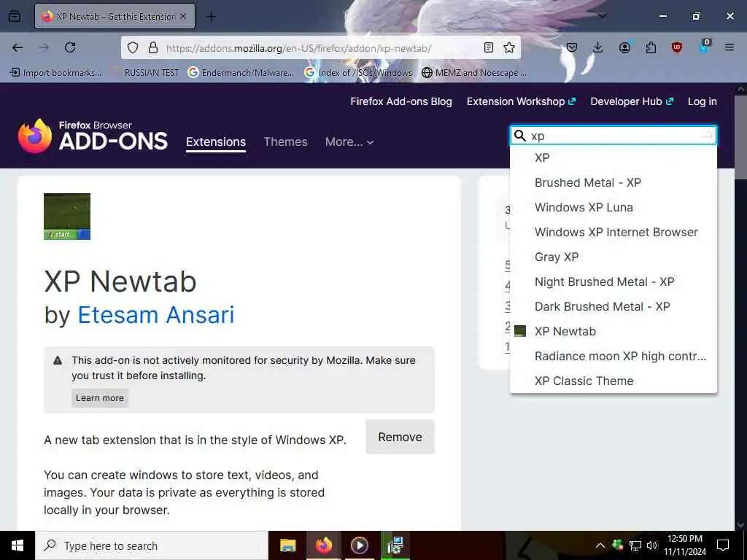Expand the More... dropdown menu
This screenshot has width=747, height=560.
pyautogui.click(x=349, y=142)
